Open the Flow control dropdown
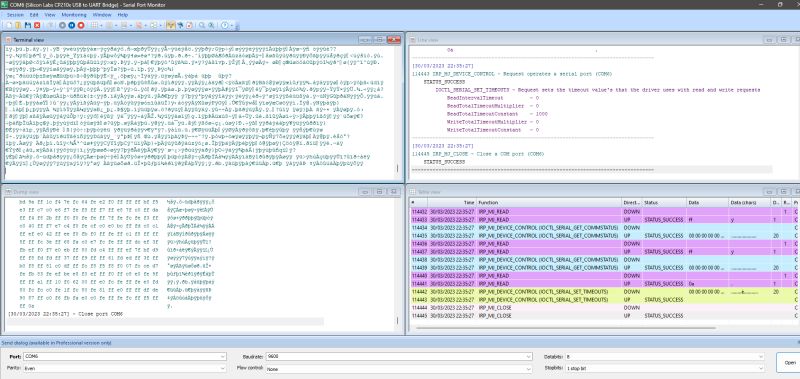Image resolution: width=800 pixels, height=379 pixels. [529, 368]
